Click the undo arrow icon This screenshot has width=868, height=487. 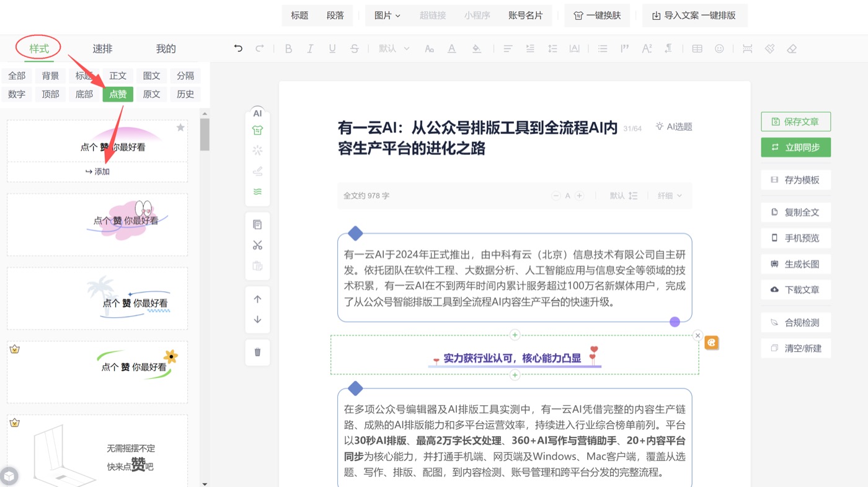click(x=238, y=48)
